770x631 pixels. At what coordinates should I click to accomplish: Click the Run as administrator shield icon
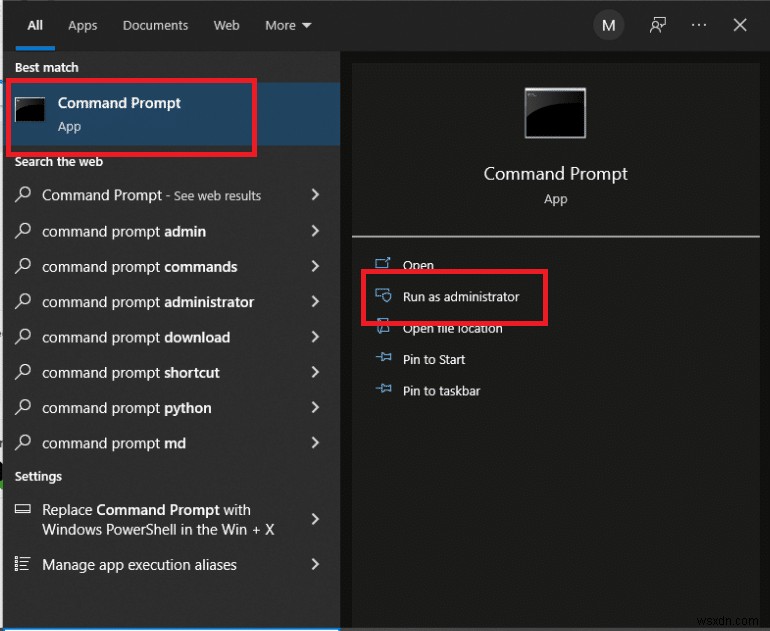(383, 295)
